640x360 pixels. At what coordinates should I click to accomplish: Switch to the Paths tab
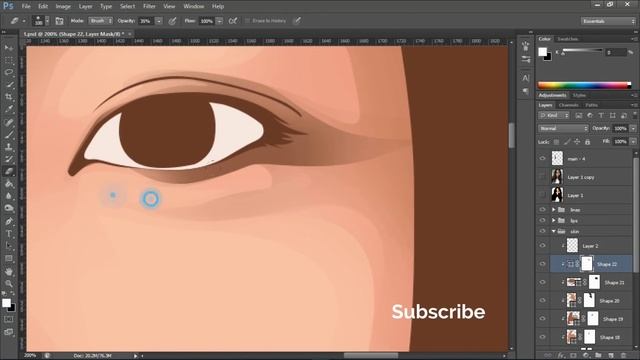[x=591, y=105]
